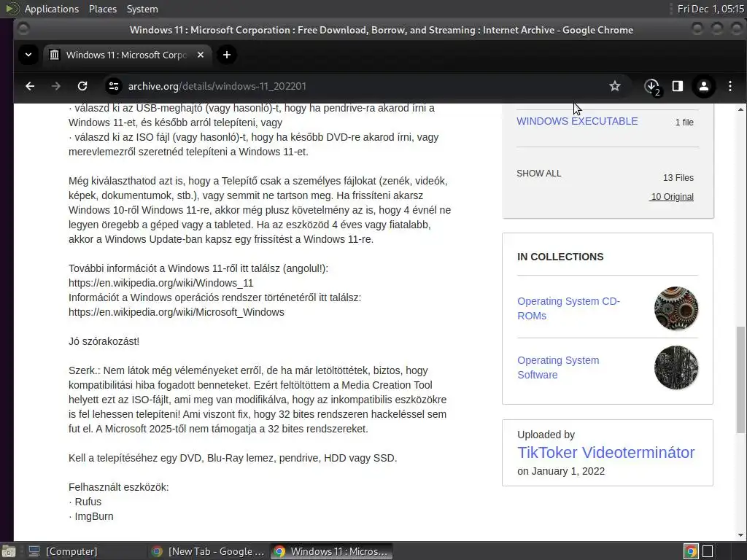
Task: Click the scrollbar up arrow
Action: pos(740,109)
